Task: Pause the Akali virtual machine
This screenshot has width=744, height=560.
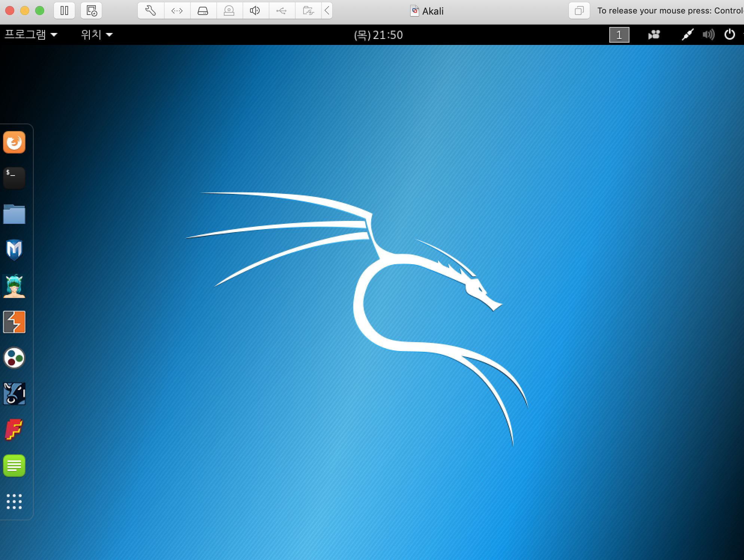Action: tap(64, 10)
